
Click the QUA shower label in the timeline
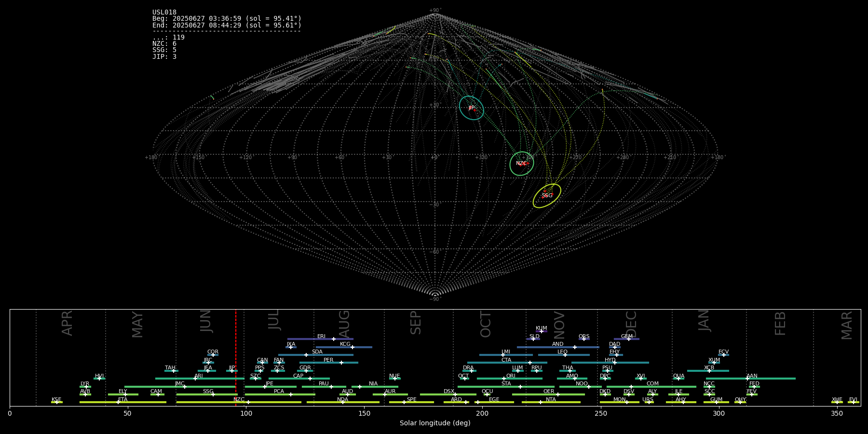678,376
